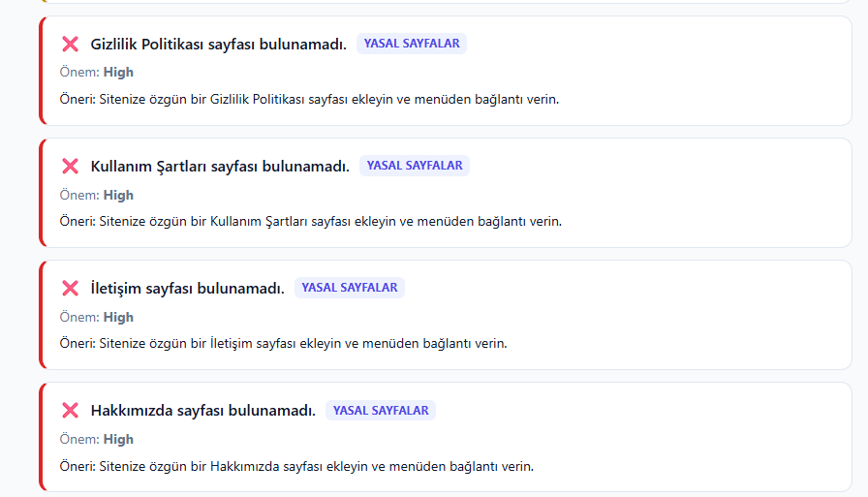
Task: Click the Önem: High label under Hakkımızda
Action: (x=96, y=440)
